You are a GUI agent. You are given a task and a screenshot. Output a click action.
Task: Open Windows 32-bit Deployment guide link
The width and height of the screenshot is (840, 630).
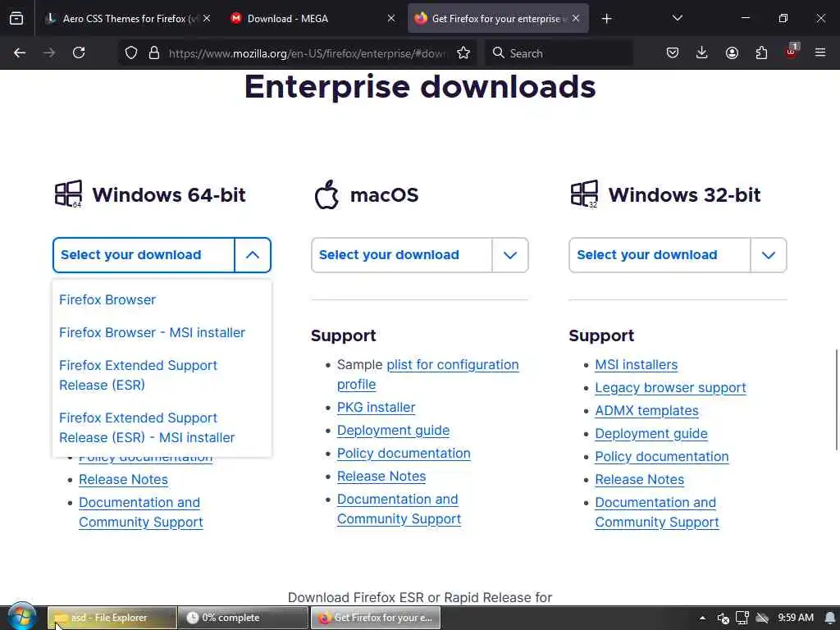pyautogui.click(x=651, y=433)
